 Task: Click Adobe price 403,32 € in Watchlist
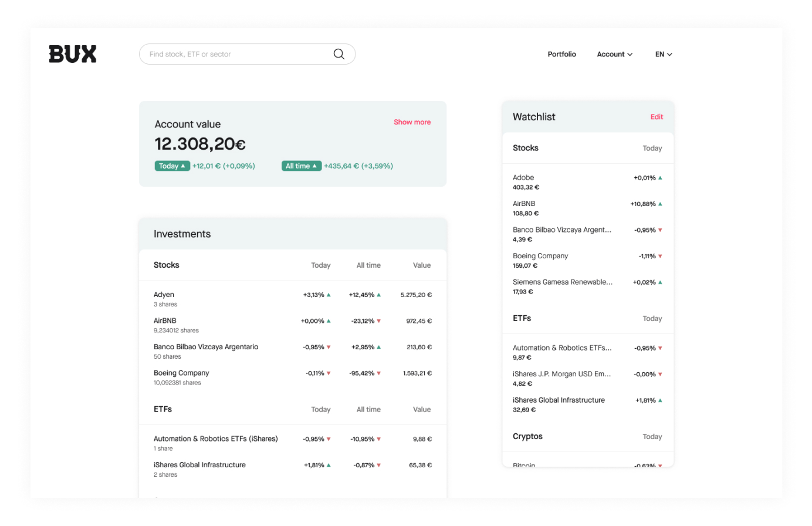(526, 187)
